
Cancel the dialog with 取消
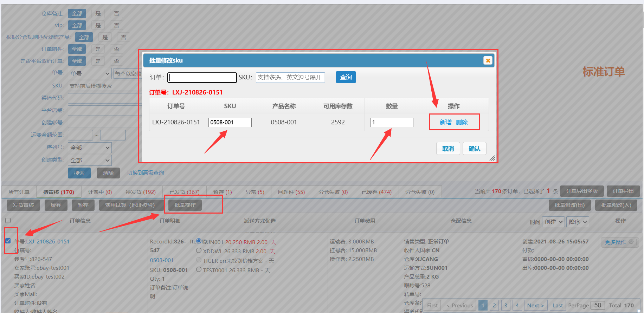click(448, 149)
